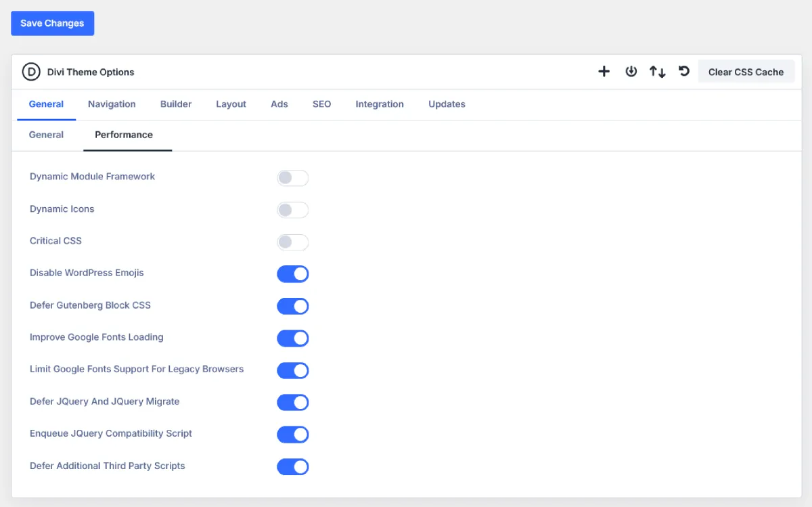Enable the Dynamic Icons toggle
Image resolution: width=812 pixels, height=507 pixels.
tap(293, 210)
